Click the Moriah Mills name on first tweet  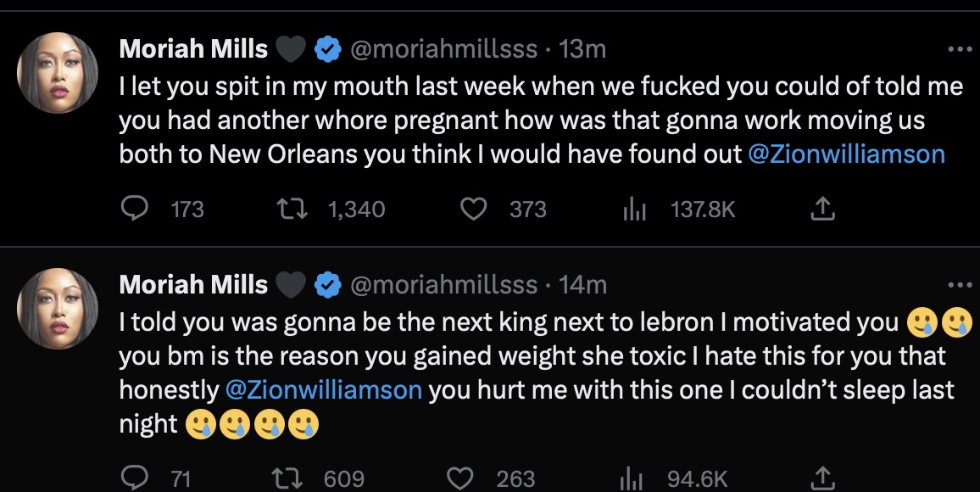pos(193,50)
